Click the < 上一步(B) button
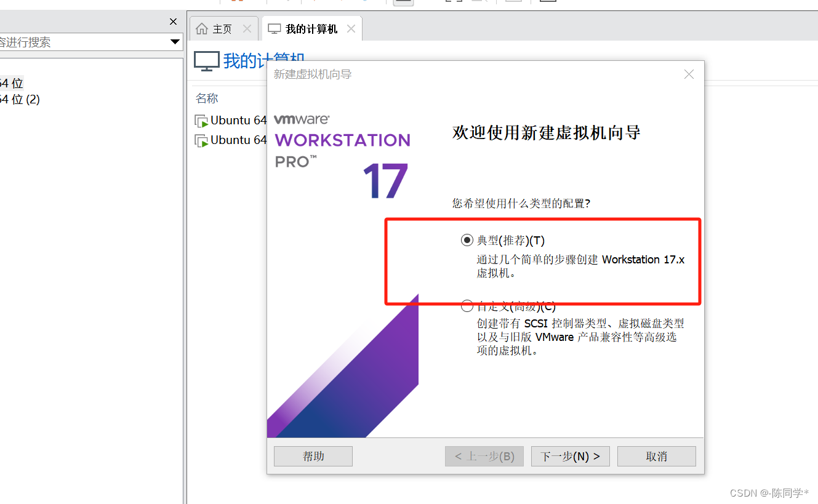 484,457
